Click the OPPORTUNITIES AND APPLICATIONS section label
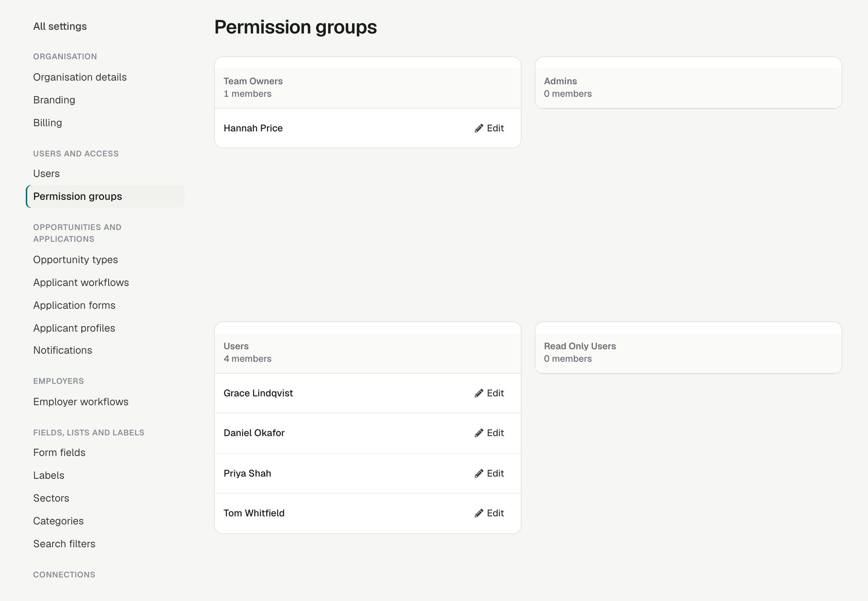This screenshot has height=601, width=868. pos(77,233)
